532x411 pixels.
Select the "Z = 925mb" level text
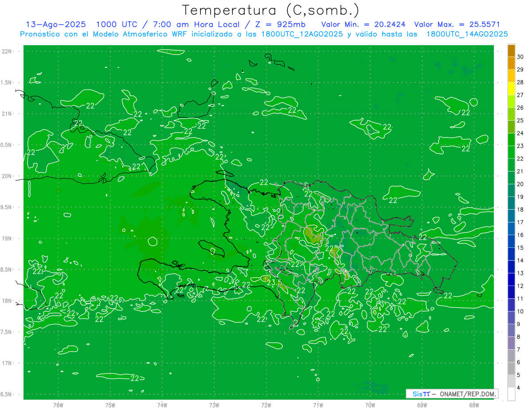(280, 24)
